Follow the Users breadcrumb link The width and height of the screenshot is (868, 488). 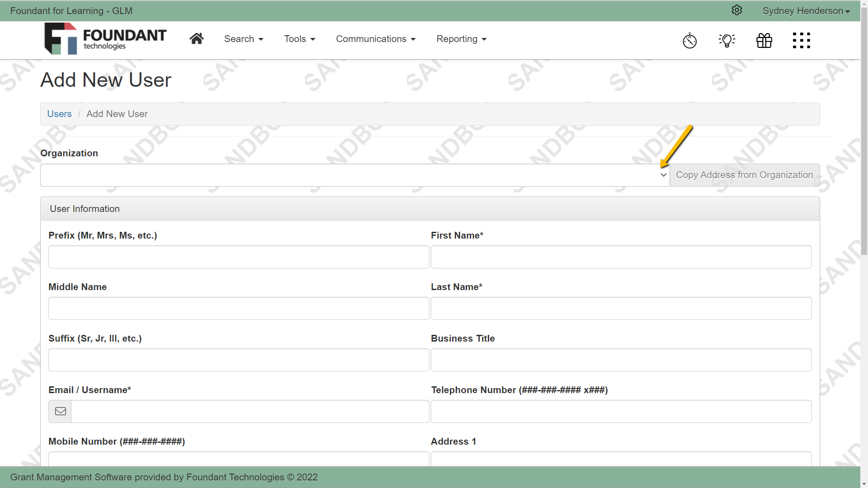tap(59, 113)
